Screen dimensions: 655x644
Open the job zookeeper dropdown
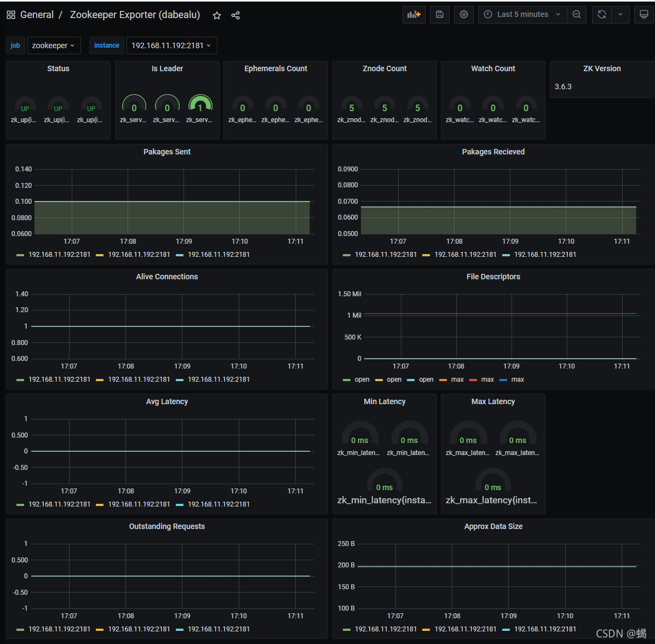pos(54,45)
